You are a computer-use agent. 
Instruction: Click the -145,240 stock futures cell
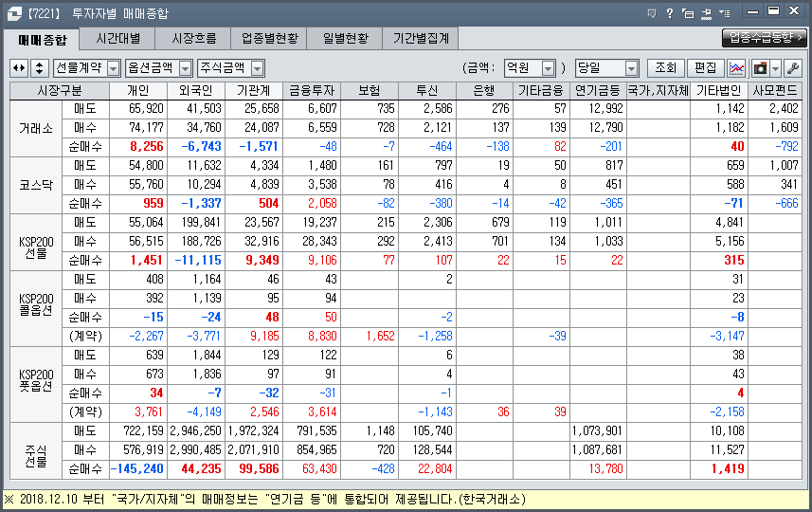coord(138,469)
